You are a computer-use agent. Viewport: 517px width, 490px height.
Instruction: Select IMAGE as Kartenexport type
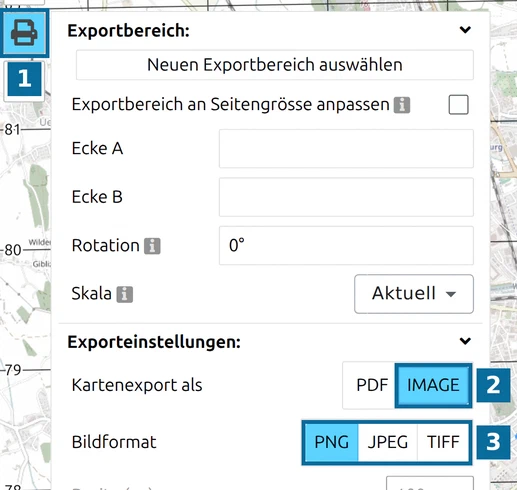pyautogui.click(x=433, y=385)
